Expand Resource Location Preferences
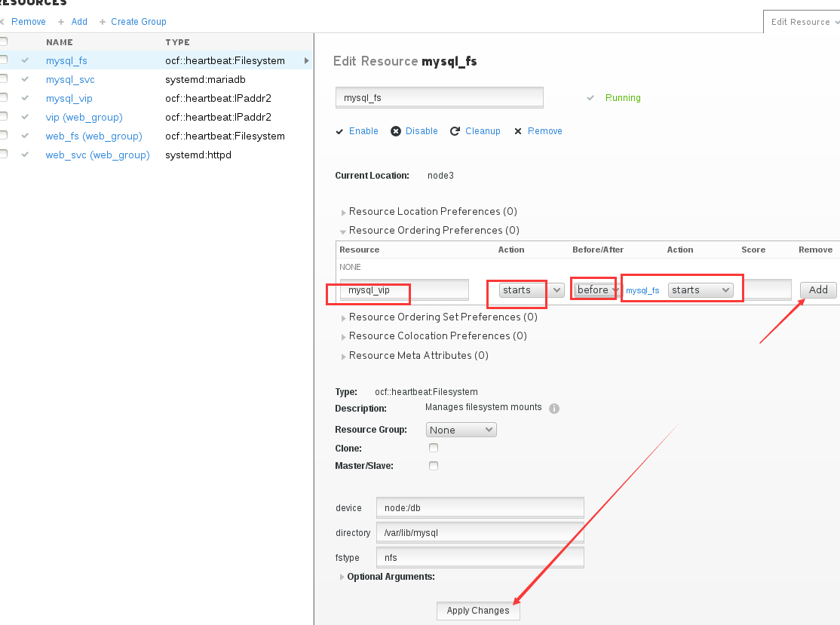The image size is (840, 625). point(343,213)
